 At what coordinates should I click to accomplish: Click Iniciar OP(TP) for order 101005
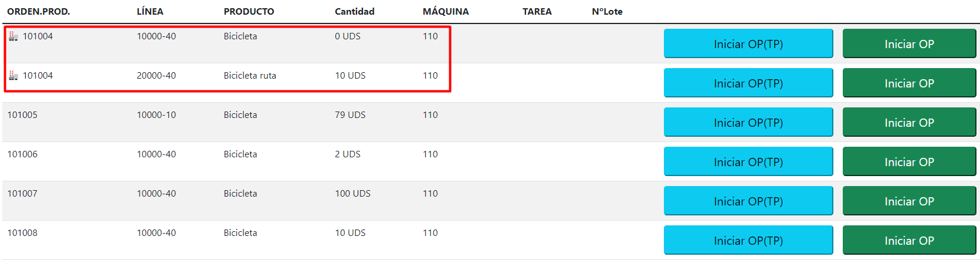748,123
